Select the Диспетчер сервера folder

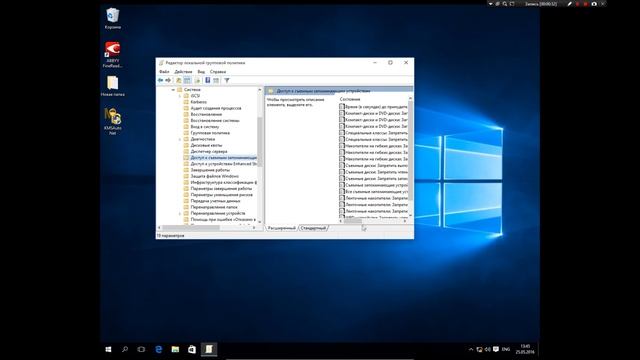(209, 151)
